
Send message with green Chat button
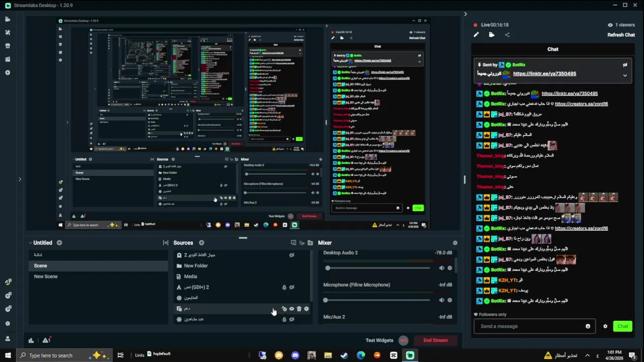[622, 326]
